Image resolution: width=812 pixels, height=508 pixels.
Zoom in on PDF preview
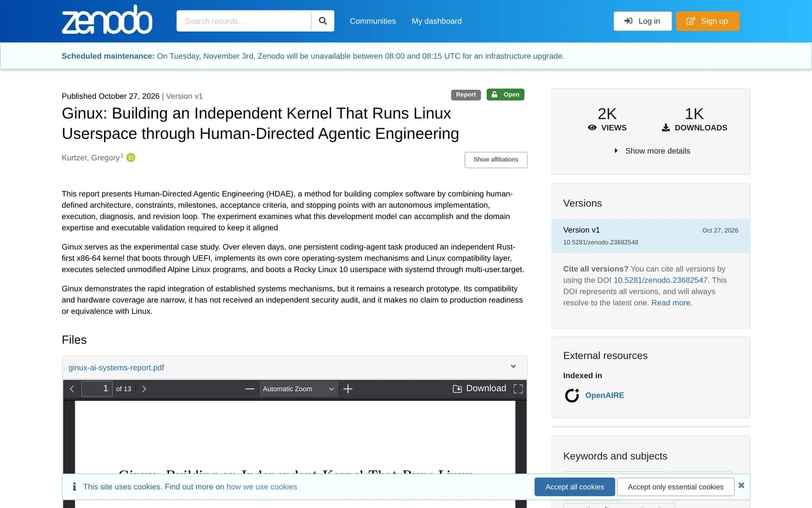348,389
